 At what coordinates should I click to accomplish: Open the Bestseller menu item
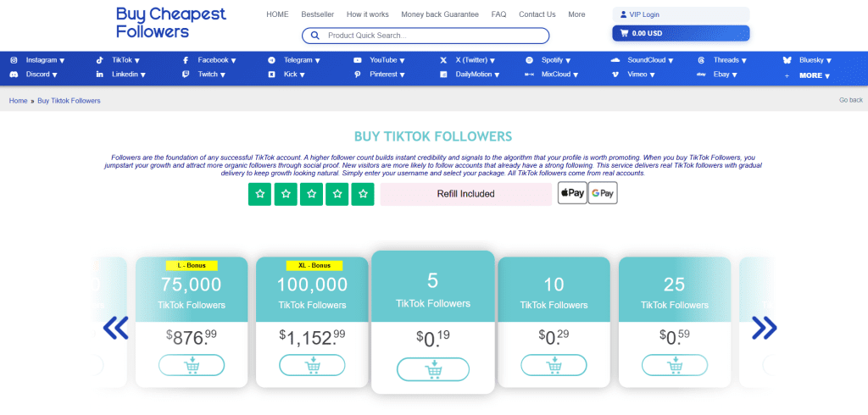click(x=318, y=14)
